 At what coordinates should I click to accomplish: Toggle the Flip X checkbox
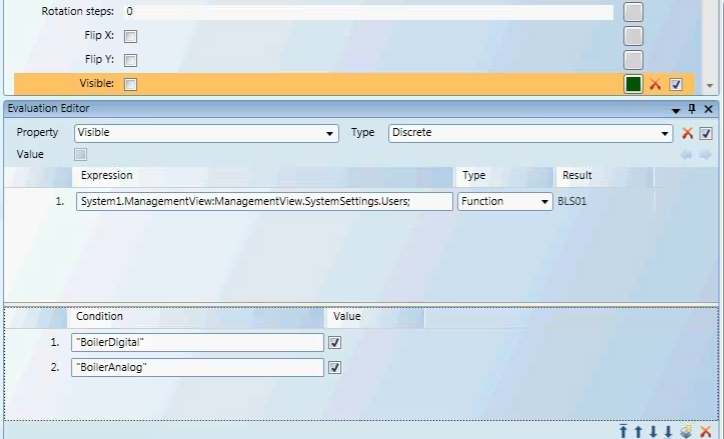(x=131, y=36)
